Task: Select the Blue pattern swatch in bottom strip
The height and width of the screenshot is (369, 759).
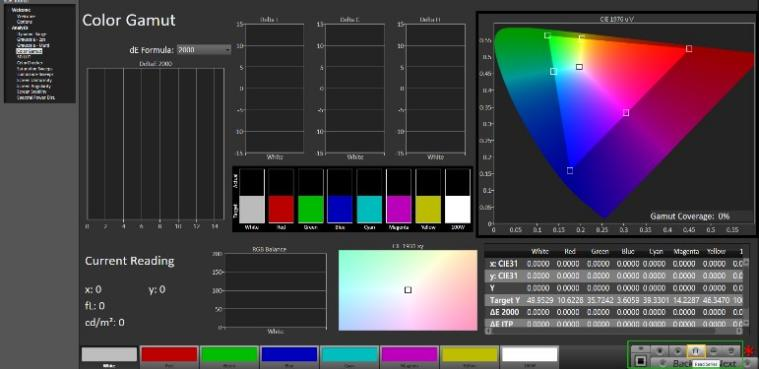Action: click(x=289, y=354)
